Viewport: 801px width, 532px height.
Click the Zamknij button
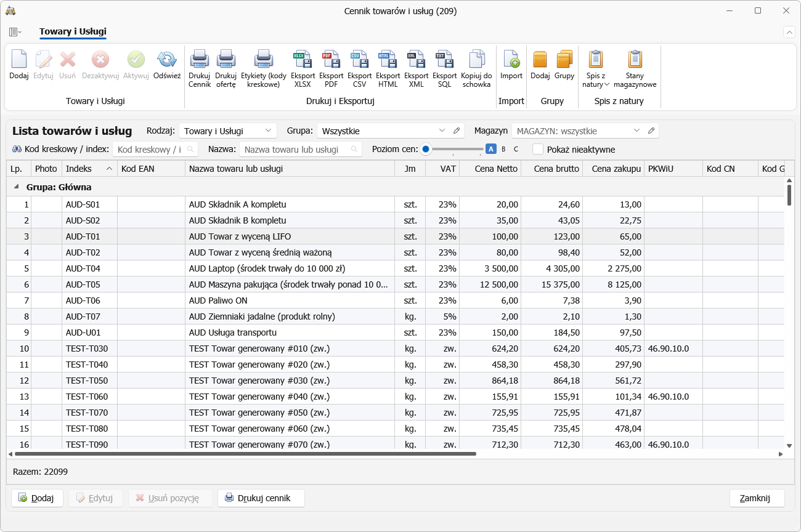757,498
